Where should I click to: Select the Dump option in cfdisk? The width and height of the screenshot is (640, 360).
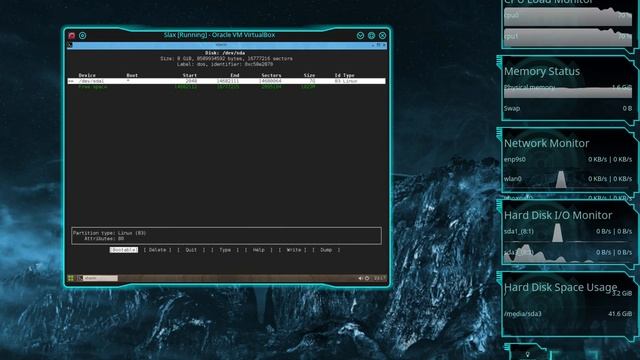(326, 250)
